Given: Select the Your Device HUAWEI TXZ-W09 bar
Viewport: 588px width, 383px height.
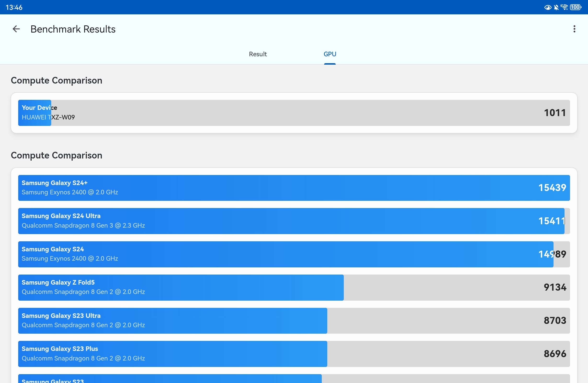Looking at the screenshot, I should 294,113.
